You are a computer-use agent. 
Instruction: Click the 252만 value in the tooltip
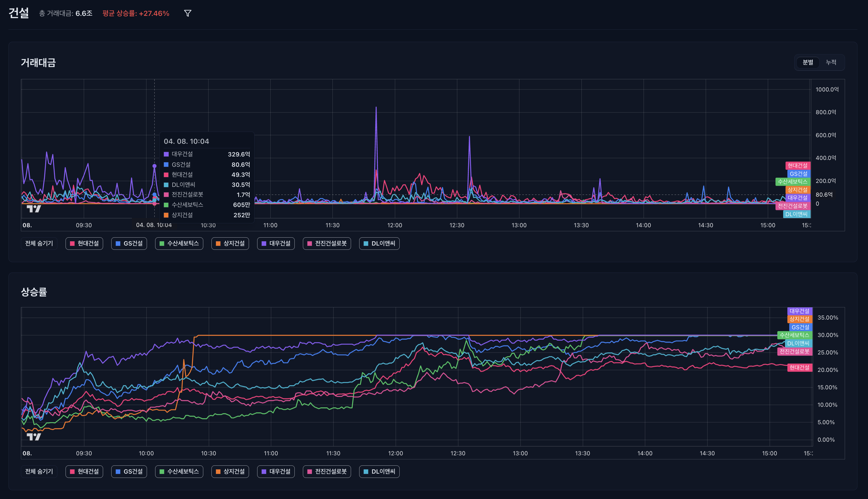point(242,215)
